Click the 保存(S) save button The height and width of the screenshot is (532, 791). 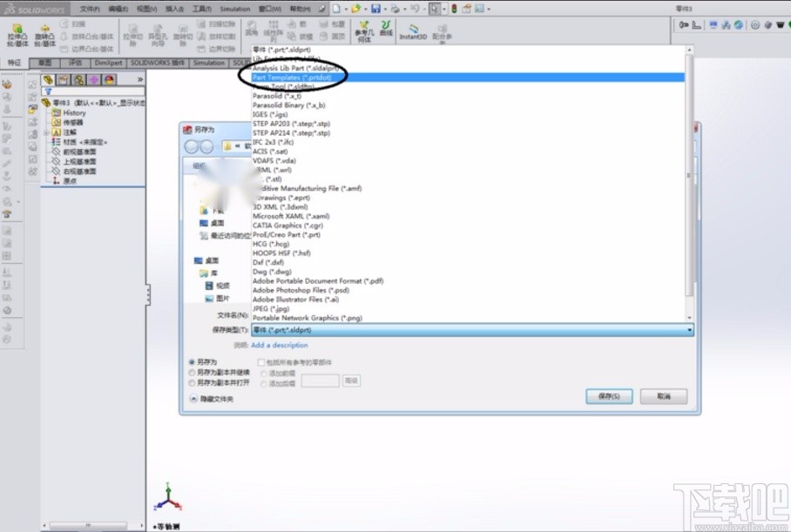click(609, 396)
